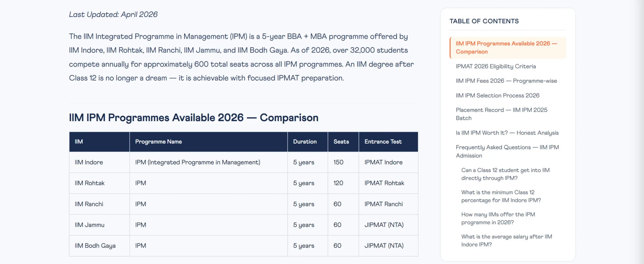Click the "IPM" programme cell in IIM Ranchi row

point(208,204)
